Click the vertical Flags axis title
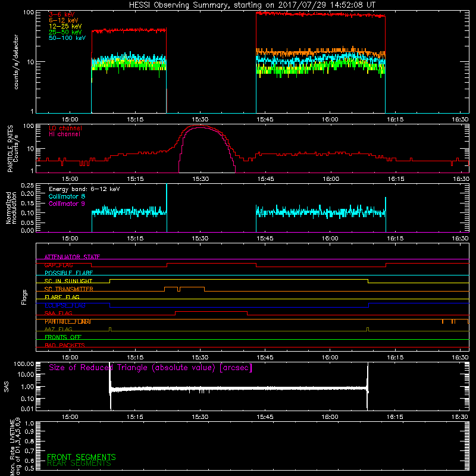This screenshot has width=476, height=476. click(x=24, y=297)
